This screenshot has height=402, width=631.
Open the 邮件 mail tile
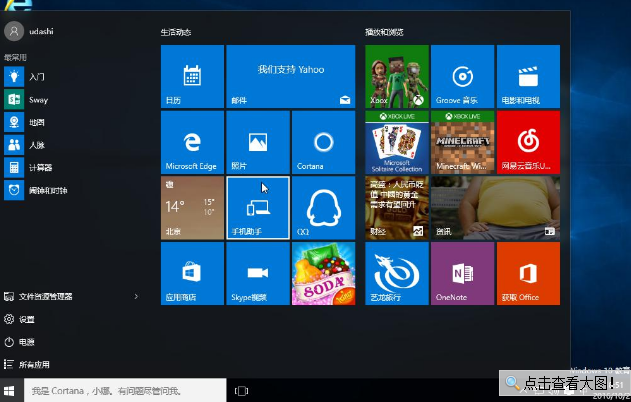[291, 76]
